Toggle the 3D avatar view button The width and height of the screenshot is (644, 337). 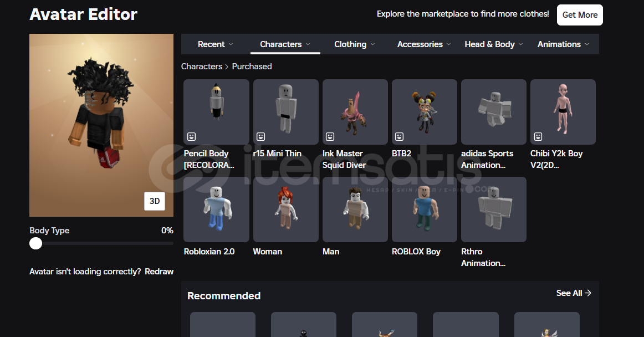155,201
